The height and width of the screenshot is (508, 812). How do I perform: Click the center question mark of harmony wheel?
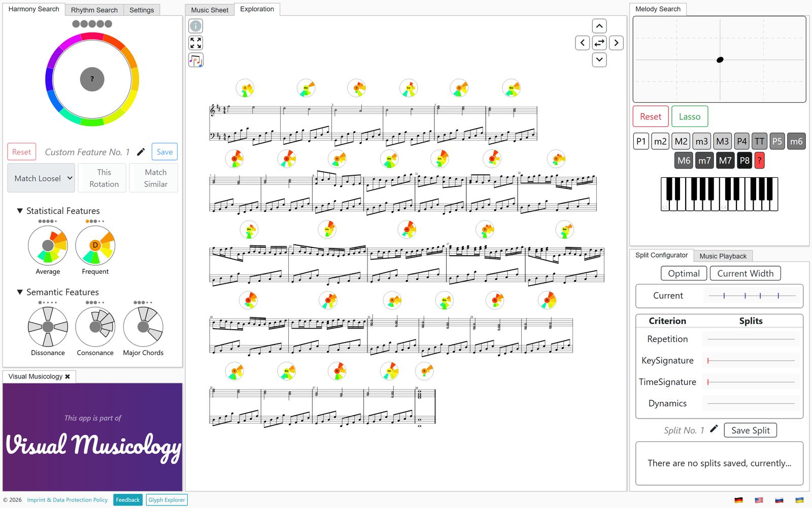point(92,79)
